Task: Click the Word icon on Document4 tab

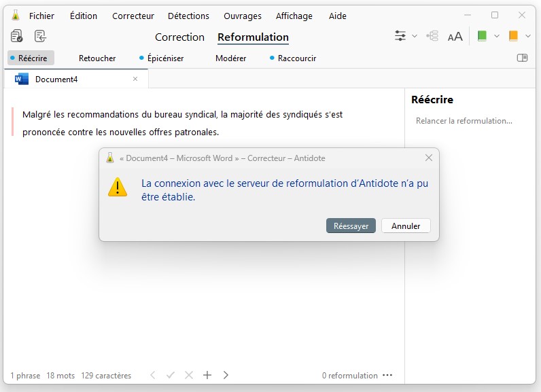Action: [21, 79]
